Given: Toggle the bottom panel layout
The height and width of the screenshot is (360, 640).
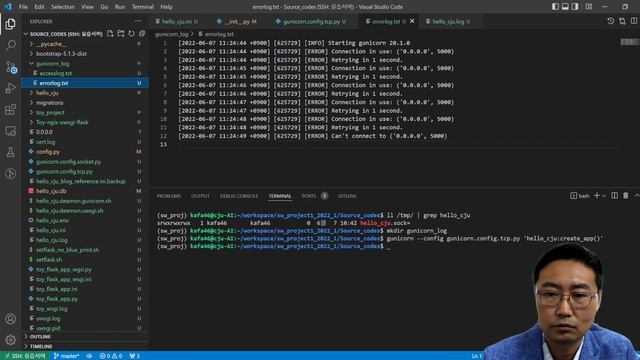Looking at the screenshot, I should tap(565, 7).
